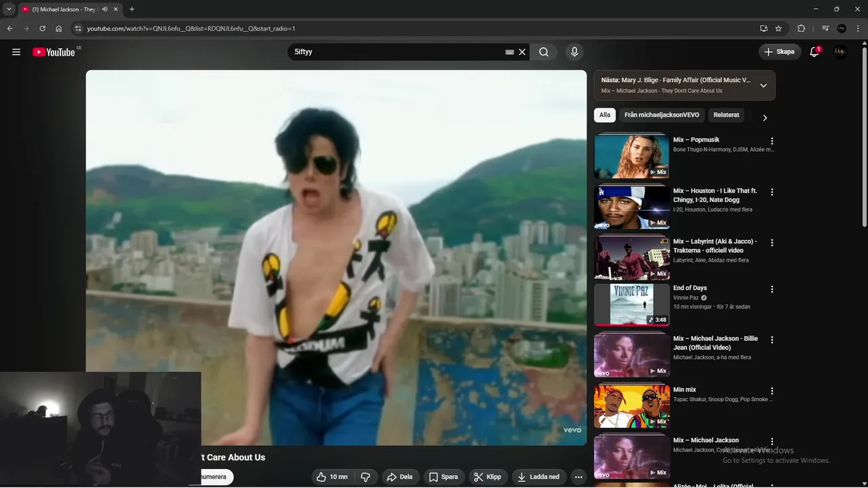This screenshot has width=868, height=488.
Task: Open options for Mix – Labyrint Trakterna
Action: click(x=772, y=243)
